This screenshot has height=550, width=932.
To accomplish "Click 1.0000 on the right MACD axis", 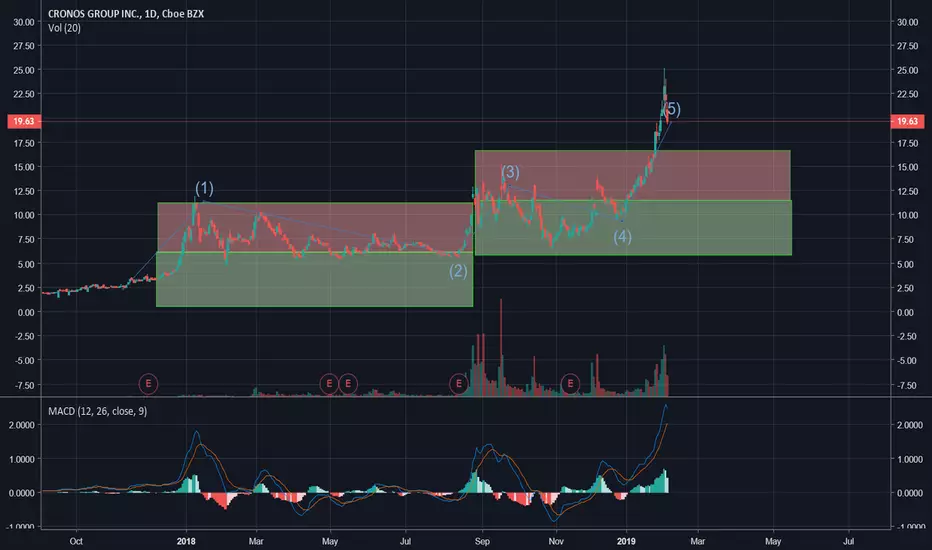I will [910, 459].
